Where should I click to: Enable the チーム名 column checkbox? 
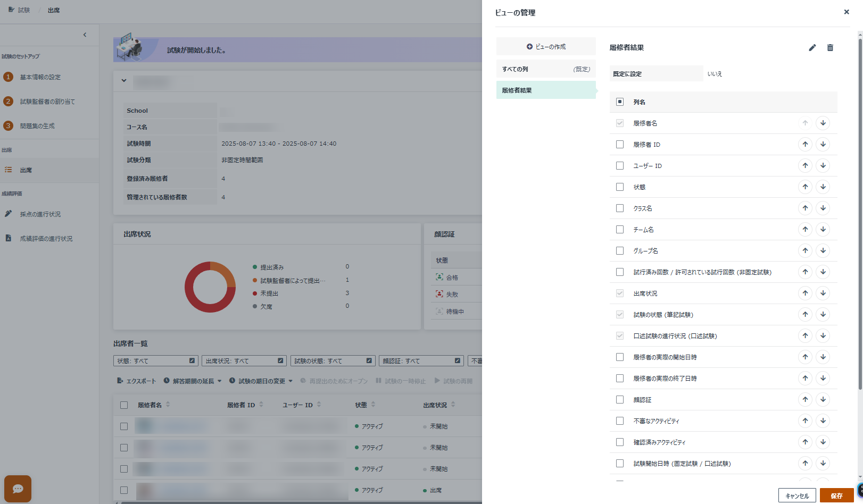620,230
